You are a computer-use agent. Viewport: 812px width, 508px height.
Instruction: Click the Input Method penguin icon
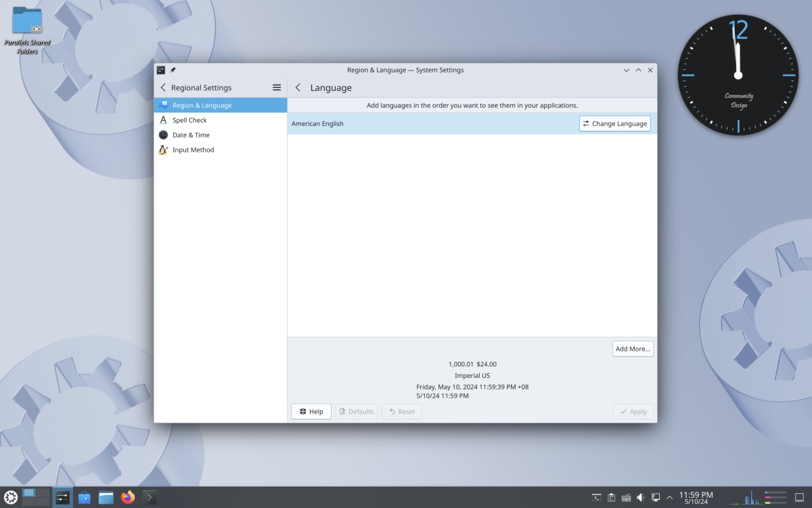[x=163, y=150]
